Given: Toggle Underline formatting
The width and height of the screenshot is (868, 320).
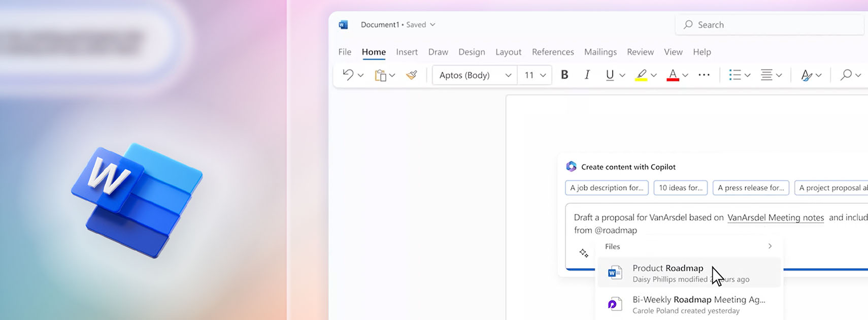Looking at the screenshot, I should 610,75.
